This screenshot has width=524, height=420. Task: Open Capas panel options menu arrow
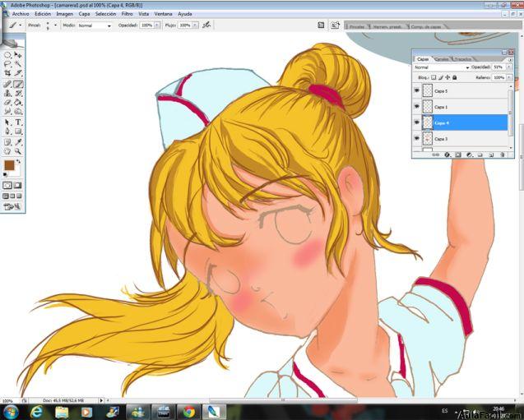(x=510, y=60)
